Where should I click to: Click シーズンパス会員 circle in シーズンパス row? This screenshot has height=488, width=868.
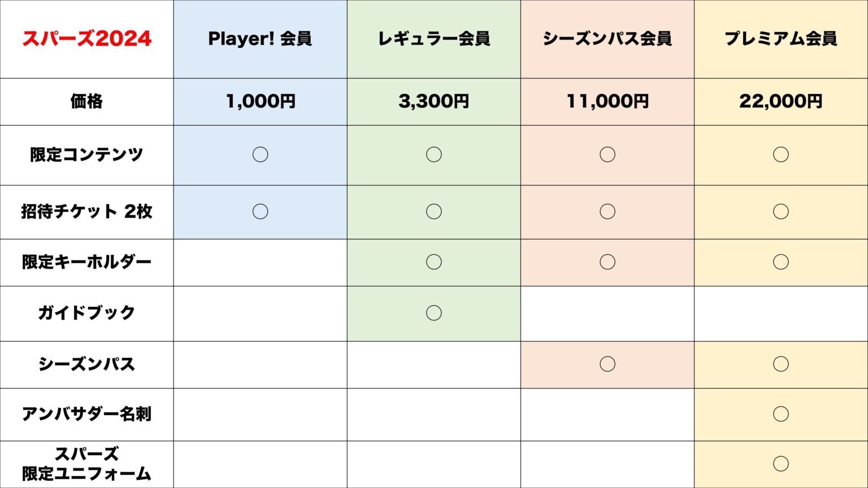click(x=607, y=364)
